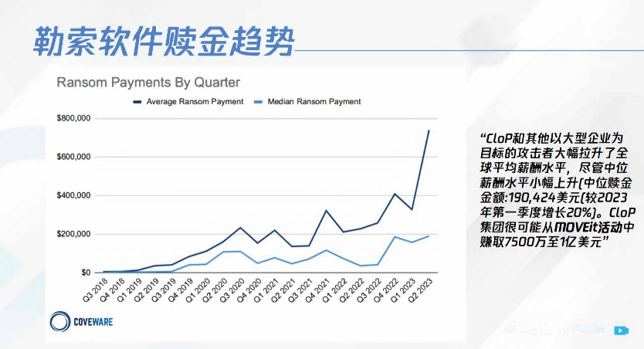This screenshot has width=644, height=349.
Task: Click the Q4 2022 x-axis label
Action: tap(385, 290)
